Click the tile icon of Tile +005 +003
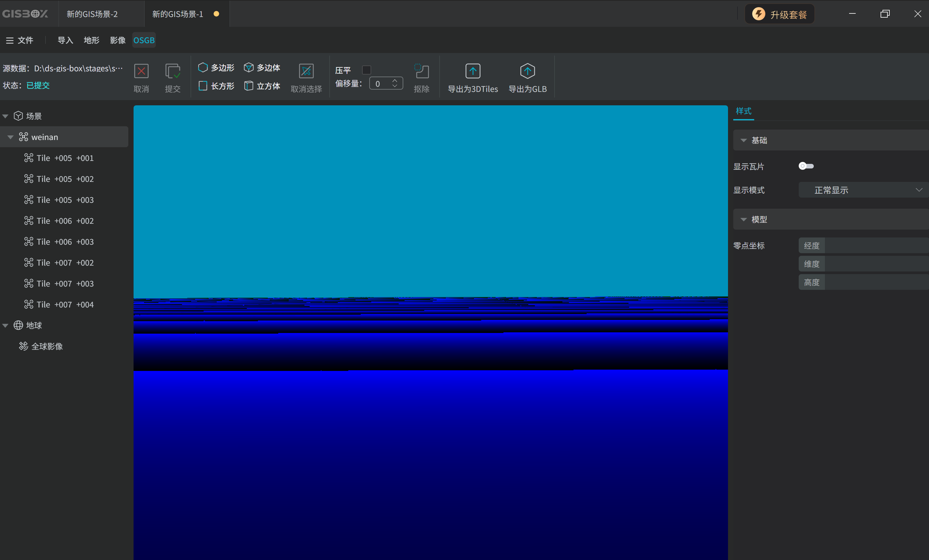This screenshot has width=929, height=560. point(29,200)
